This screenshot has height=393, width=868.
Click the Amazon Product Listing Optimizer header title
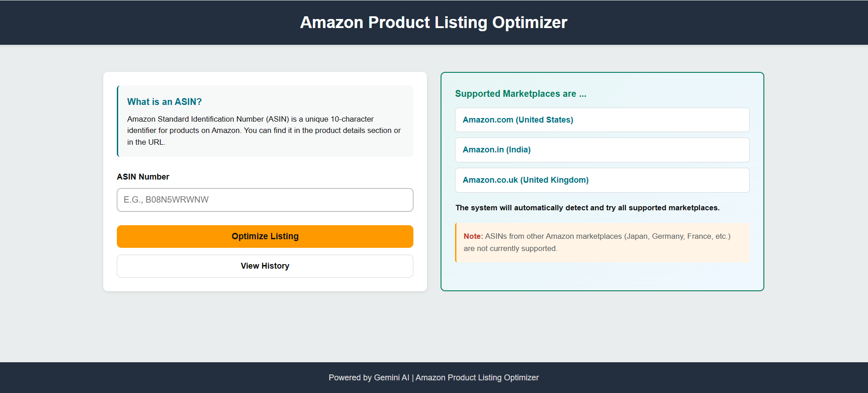pyautogui.click(x=433, y=22)
